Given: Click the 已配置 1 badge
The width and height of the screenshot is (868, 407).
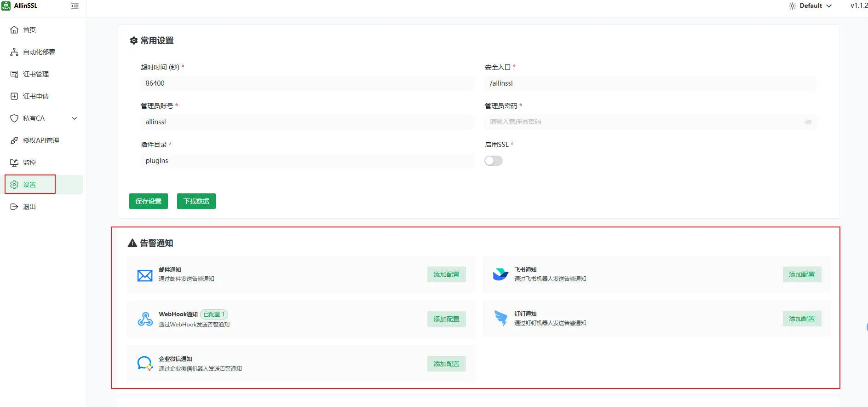Looking at the screenshot, I should pos(214,314).
